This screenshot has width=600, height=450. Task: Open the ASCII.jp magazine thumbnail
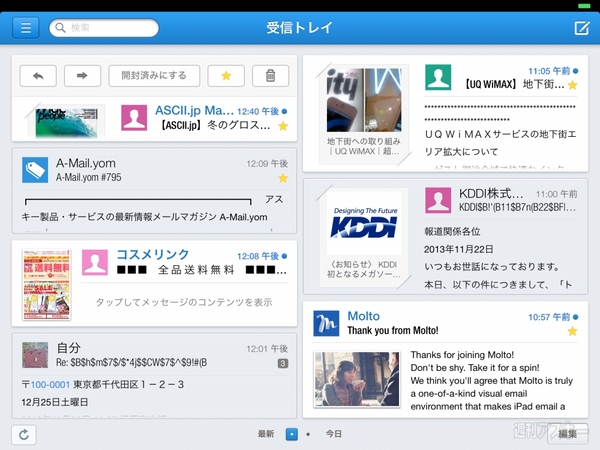(66, 122)
